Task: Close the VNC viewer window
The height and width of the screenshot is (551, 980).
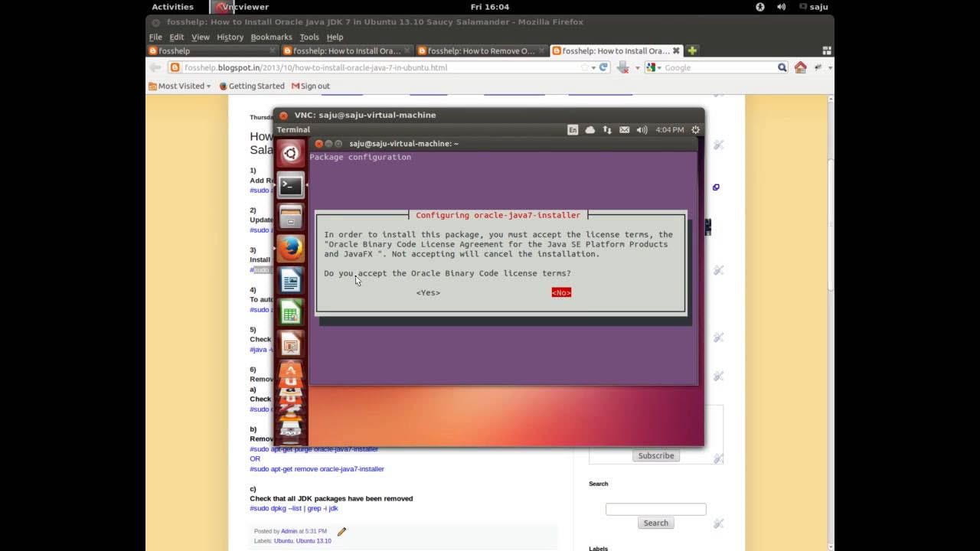Action: click(283, 116)
